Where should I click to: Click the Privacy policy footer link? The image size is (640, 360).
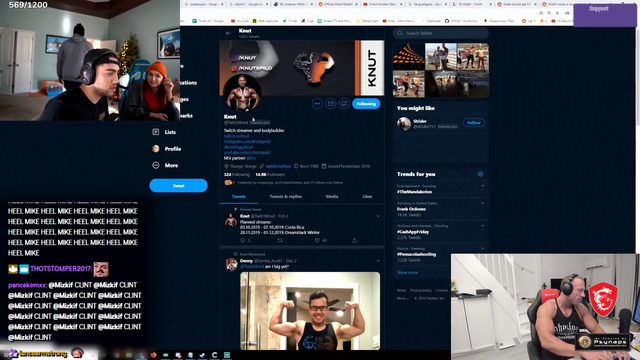tap(421, 290)
